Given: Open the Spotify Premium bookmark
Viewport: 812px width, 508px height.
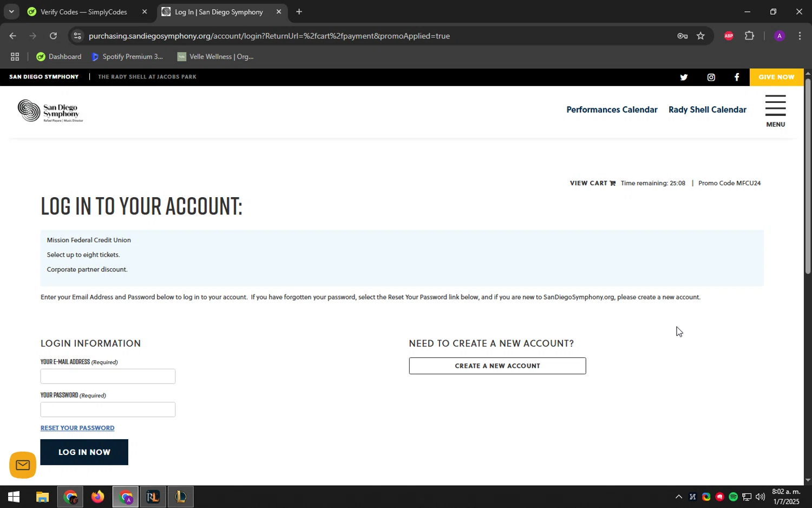Looking at the screenshot, I should point(127,56).
